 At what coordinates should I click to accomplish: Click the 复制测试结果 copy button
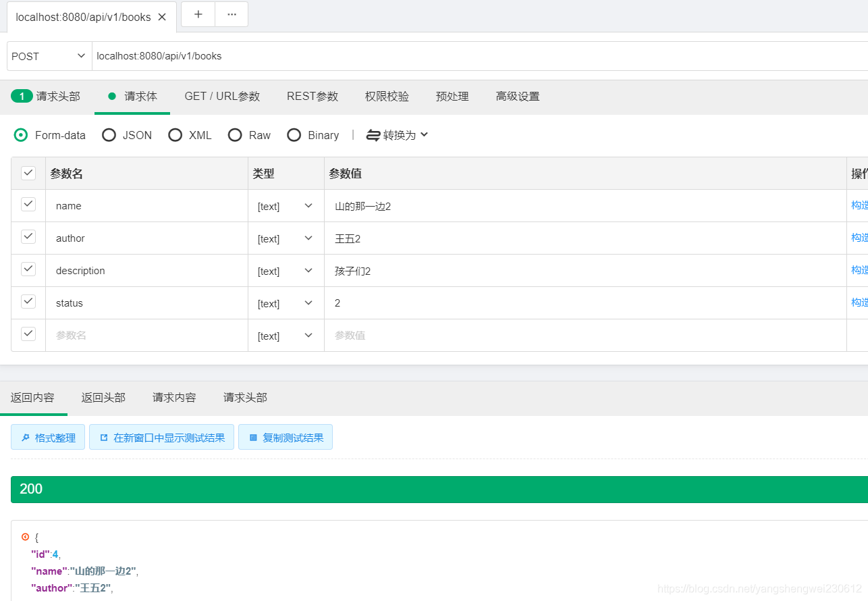point(286,438)
